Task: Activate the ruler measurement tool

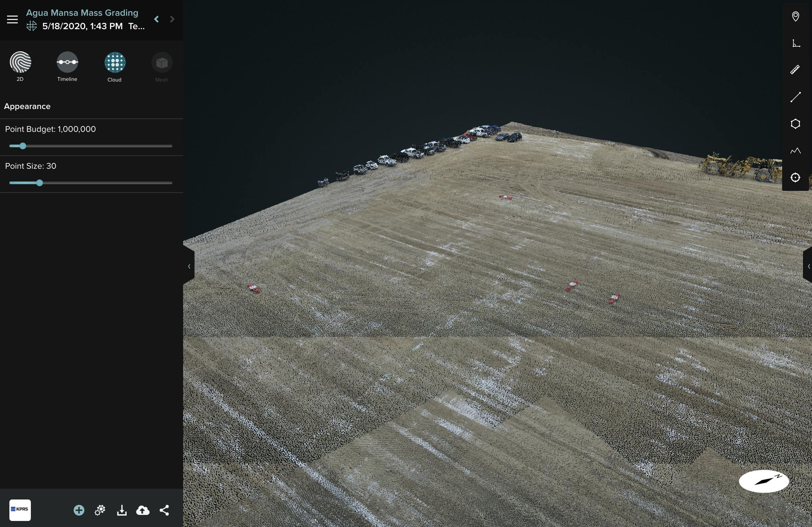Action: coord(796,70)
